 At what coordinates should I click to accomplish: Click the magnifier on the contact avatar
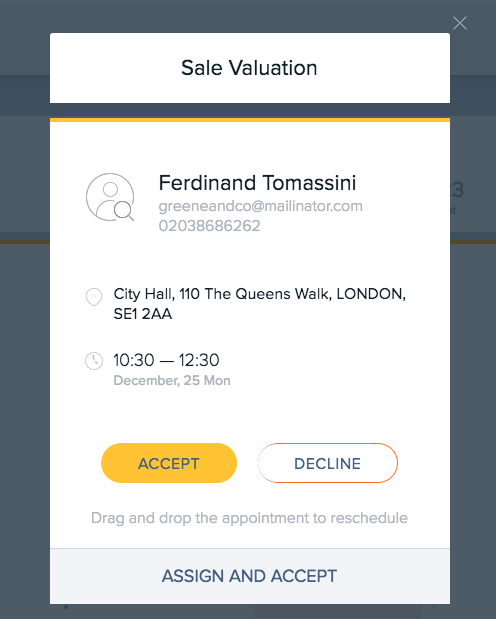click(124, 211)
